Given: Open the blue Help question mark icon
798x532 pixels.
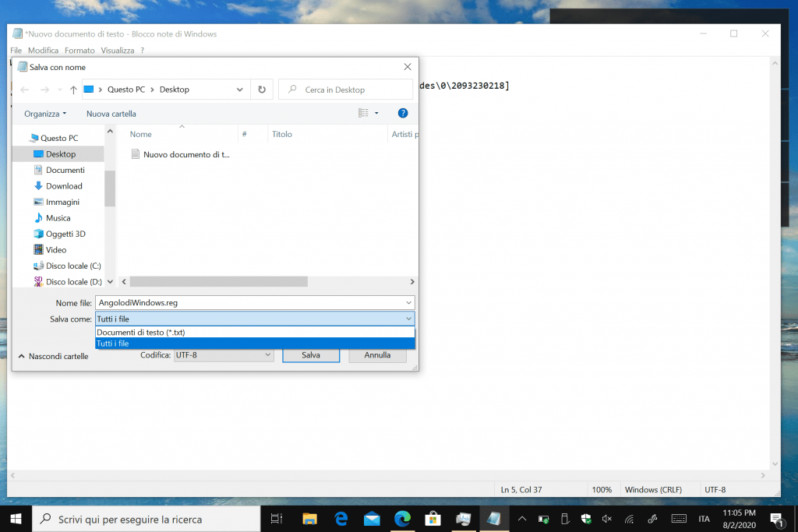Looking at the screenshot, I should point(403,114).
